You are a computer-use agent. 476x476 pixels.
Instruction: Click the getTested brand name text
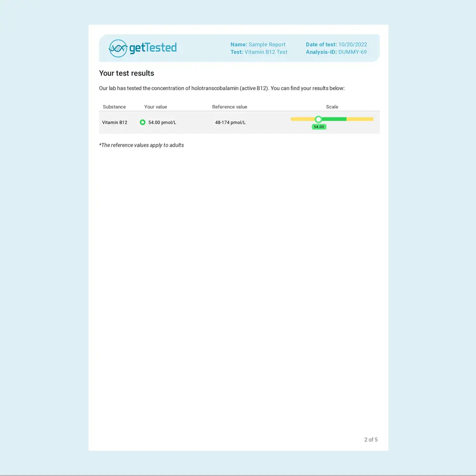153,48
